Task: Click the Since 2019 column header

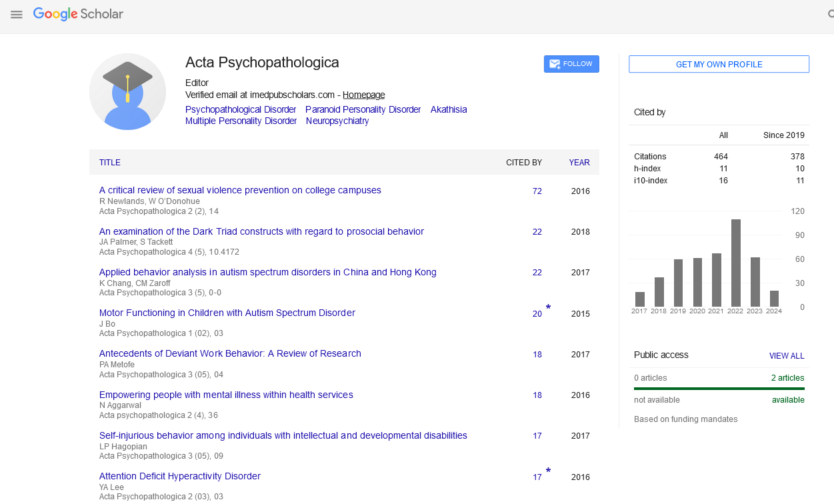Action: tap(784, 135)
